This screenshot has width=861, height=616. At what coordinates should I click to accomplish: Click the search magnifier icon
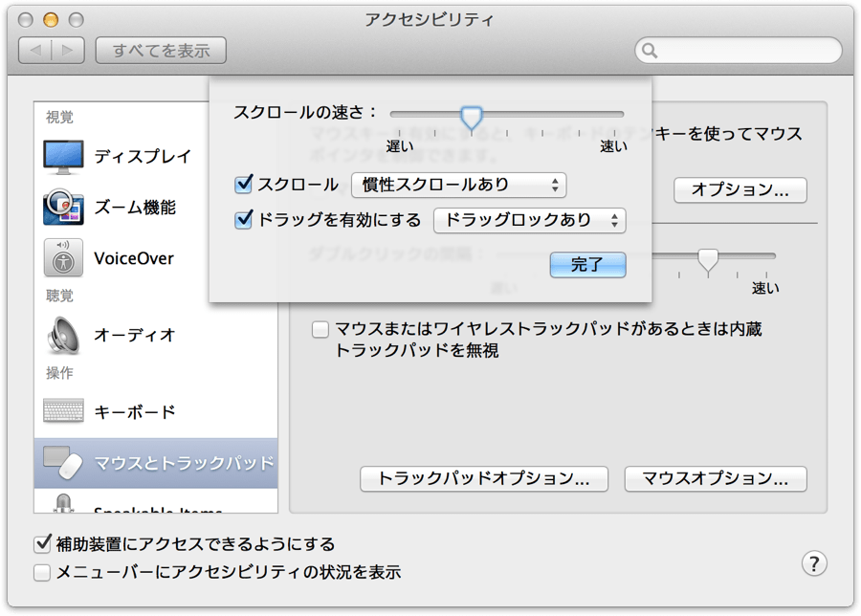650,51
